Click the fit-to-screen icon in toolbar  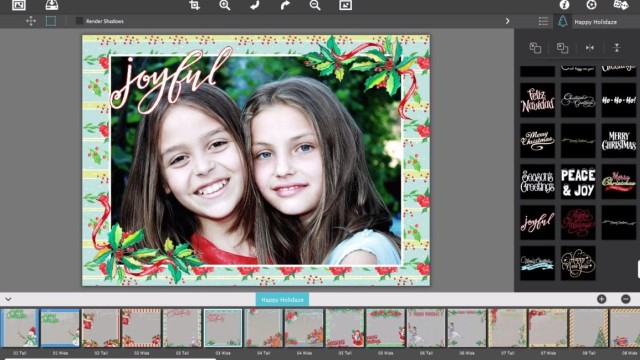[x=345, y=5]
